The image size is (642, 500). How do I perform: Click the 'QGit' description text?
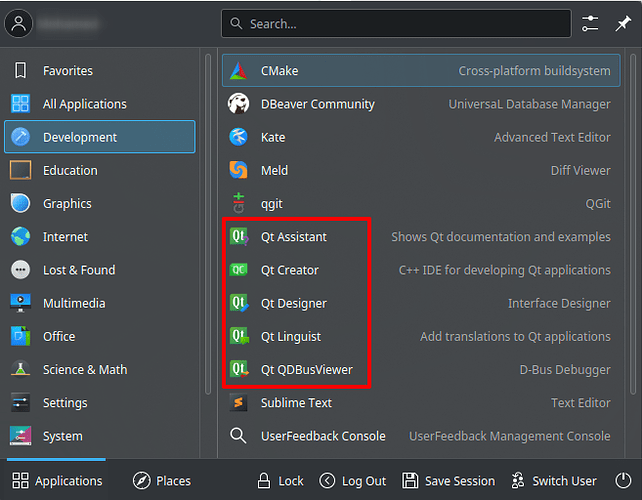tap(598, 204)
